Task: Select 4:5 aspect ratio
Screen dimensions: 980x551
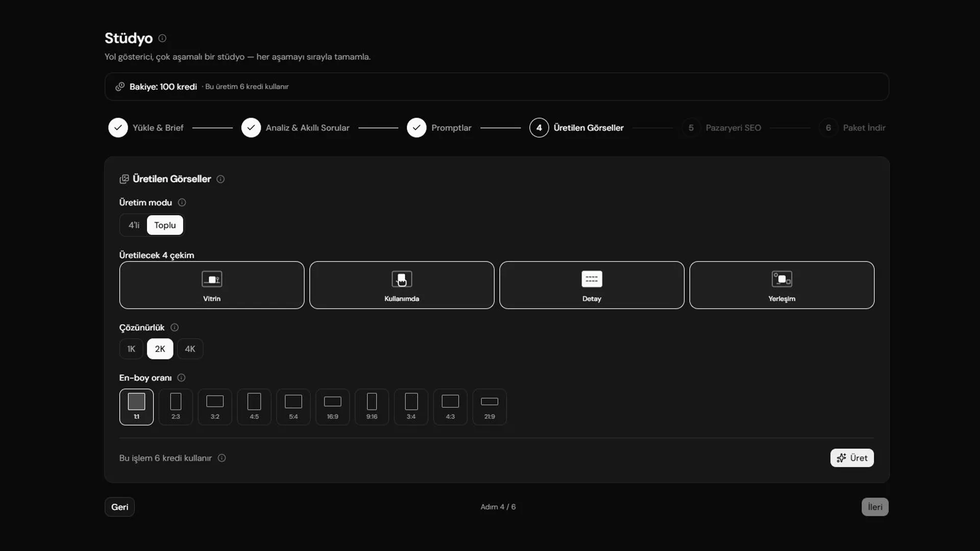Action: point(254,407)
